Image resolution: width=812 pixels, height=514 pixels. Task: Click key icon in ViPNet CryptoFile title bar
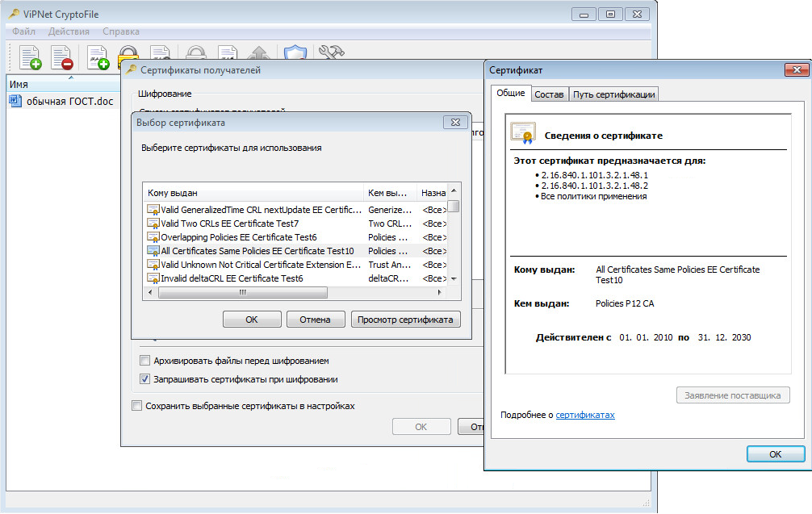tap(14, 14)
